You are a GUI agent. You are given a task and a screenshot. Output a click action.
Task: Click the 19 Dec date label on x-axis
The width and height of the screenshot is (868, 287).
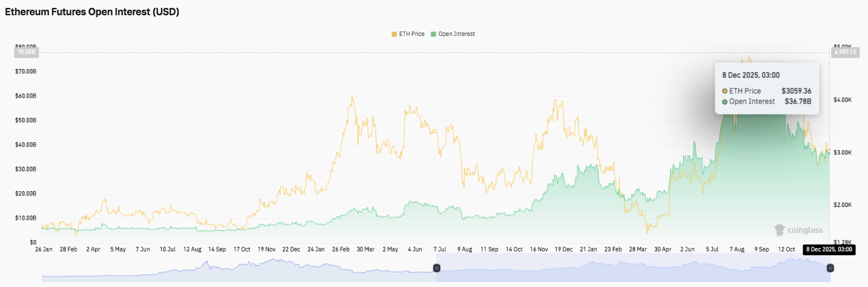pos(563,249)
